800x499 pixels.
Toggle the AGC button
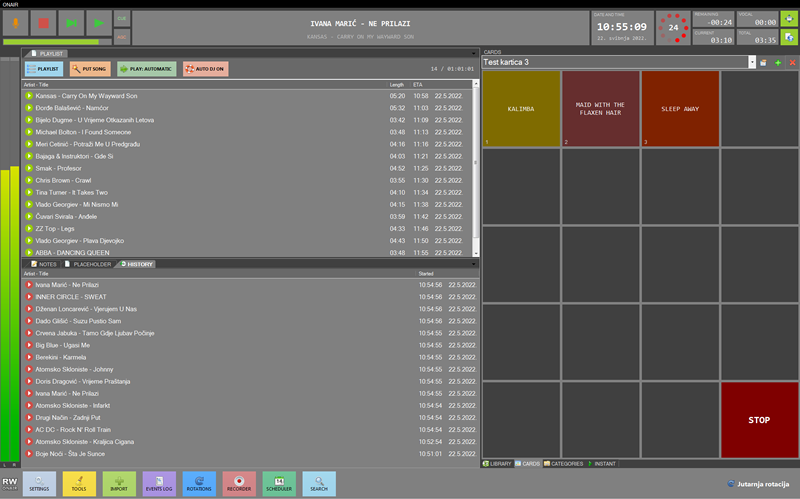pos(122,36)
